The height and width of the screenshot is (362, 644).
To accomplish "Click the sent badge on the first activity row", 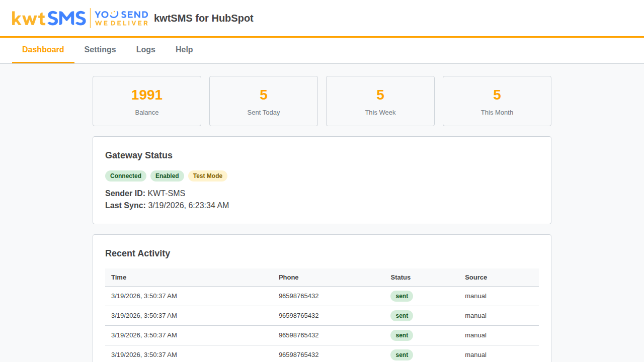I will tap(401, 296).
